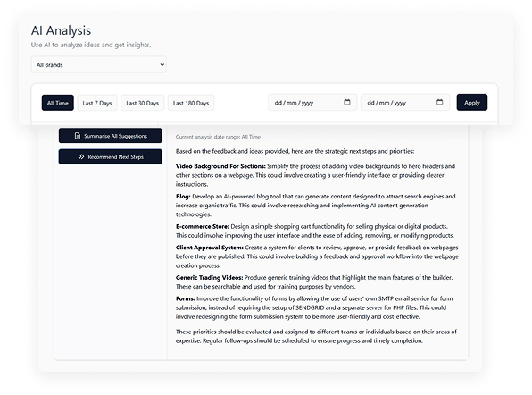Select the All Time filter
Image resolution: width=532 pixels, height=395 pixels.
point(58,103)
